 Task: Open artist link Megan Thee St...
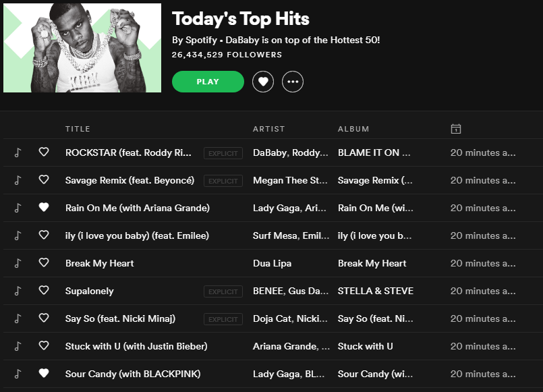(x=290, y=180)
